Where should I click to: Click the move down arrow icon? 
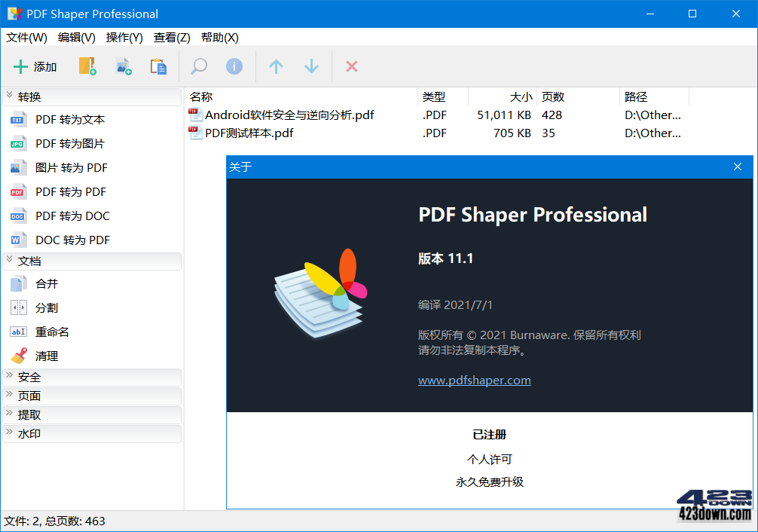(x=311, y=66)
